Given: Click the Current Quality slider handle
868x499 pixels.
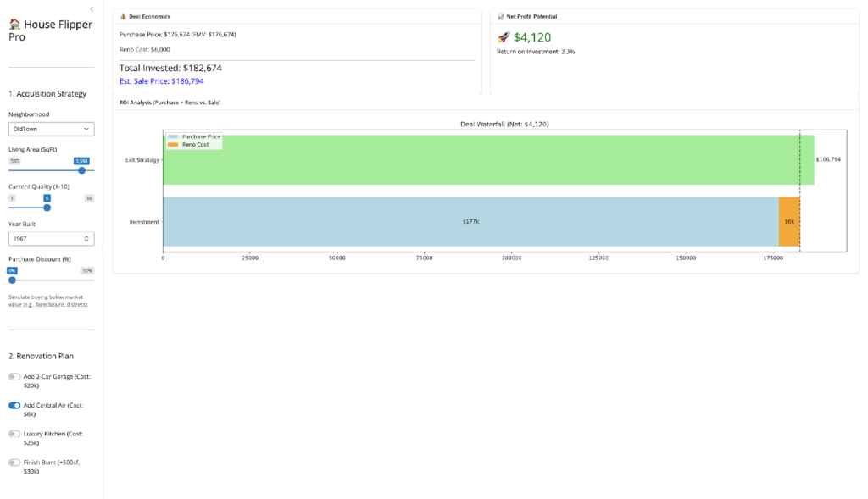Looking at the screenshot, I should (x=47, y=207).
